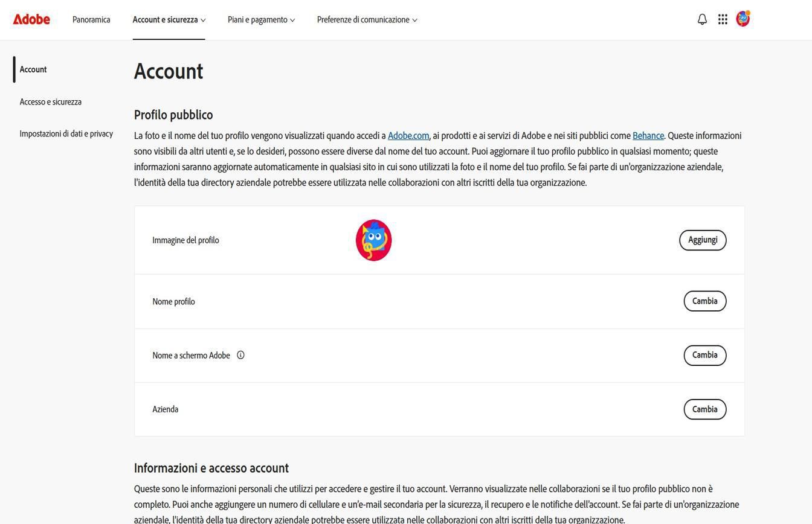Select Accesso e sicurezza in the sidebar
This screenshot has height=524, width=812.
point(51,101)
